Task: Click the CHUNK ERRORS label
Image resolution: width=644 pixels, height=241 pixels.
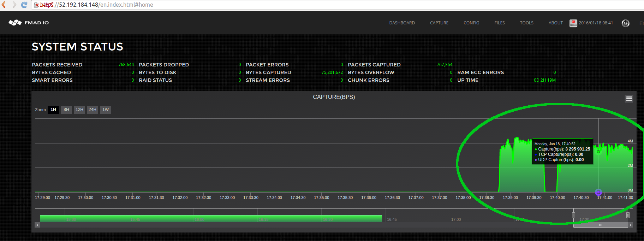Action: [x=369, y=80]
